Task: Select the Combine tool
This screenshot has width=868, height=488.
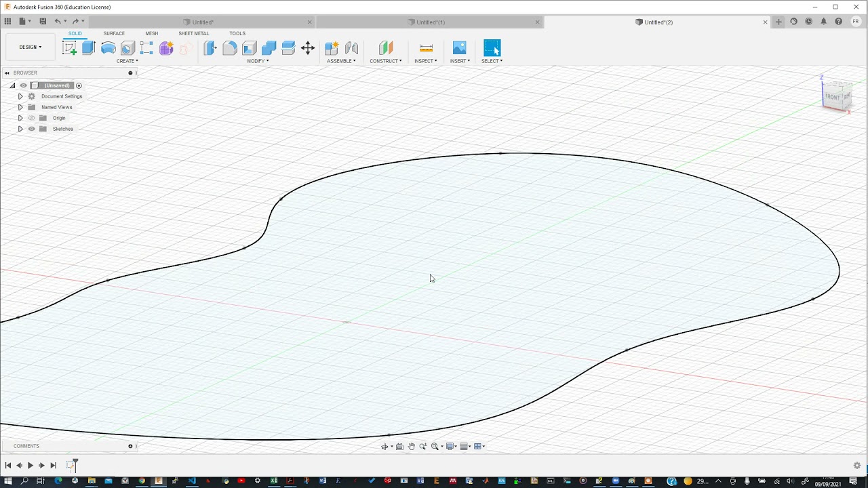Action: click(x=269, y=48)
